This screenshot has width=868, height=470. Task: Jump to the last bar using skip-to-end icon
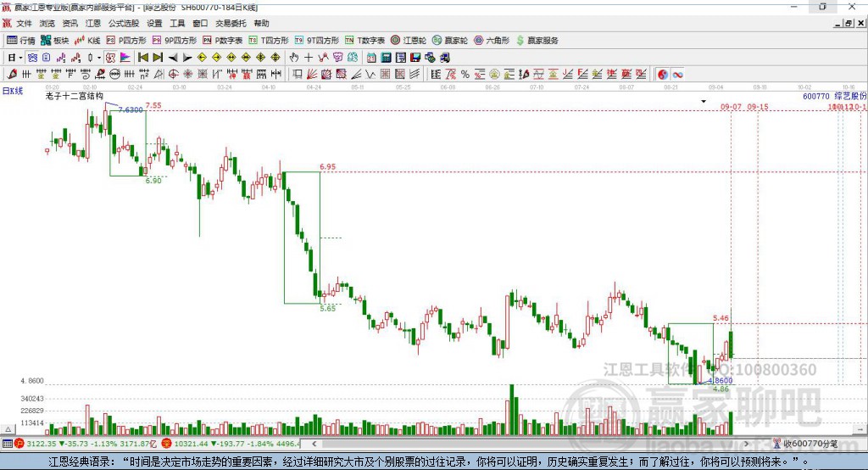coord(158,57)
